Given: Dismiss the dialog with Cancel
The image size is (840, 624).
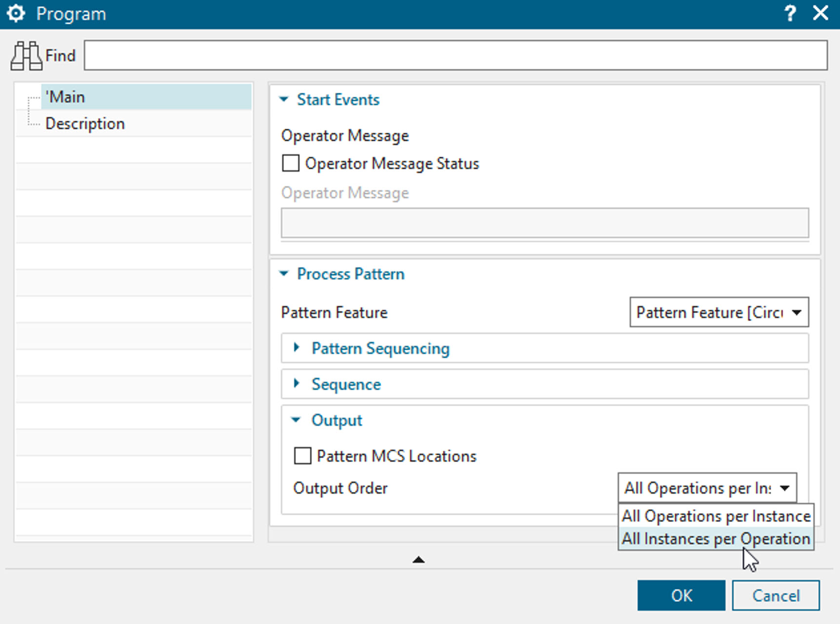Looking at the screenshot, I should [776, 596].
